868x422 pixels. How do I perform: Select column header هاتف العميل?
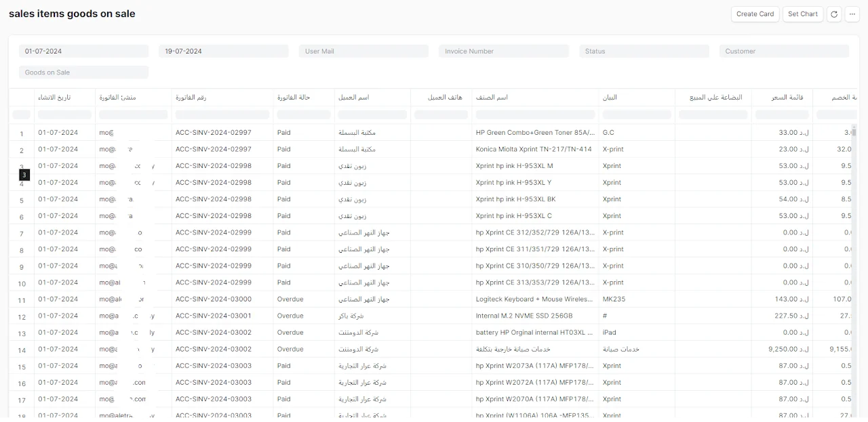click(445, 98)
